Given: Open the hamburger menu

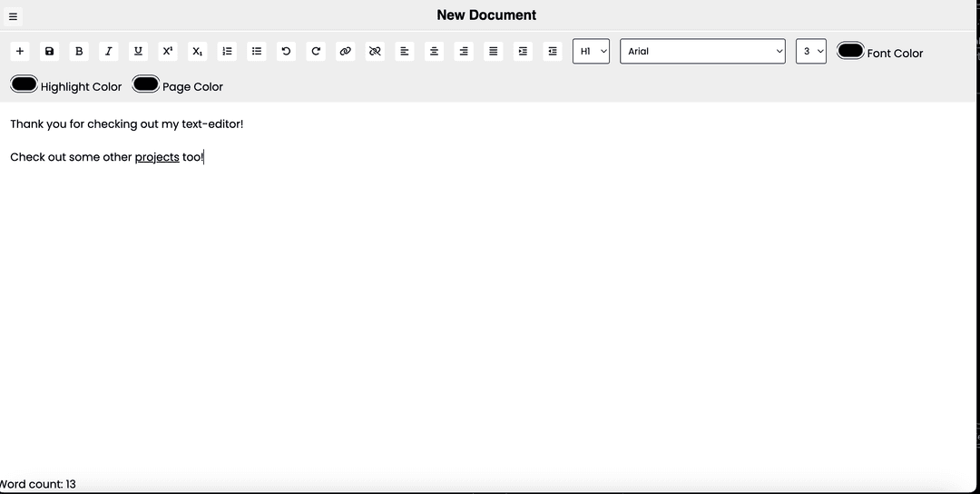Looking at the screenshot, I should pos(13,16).
